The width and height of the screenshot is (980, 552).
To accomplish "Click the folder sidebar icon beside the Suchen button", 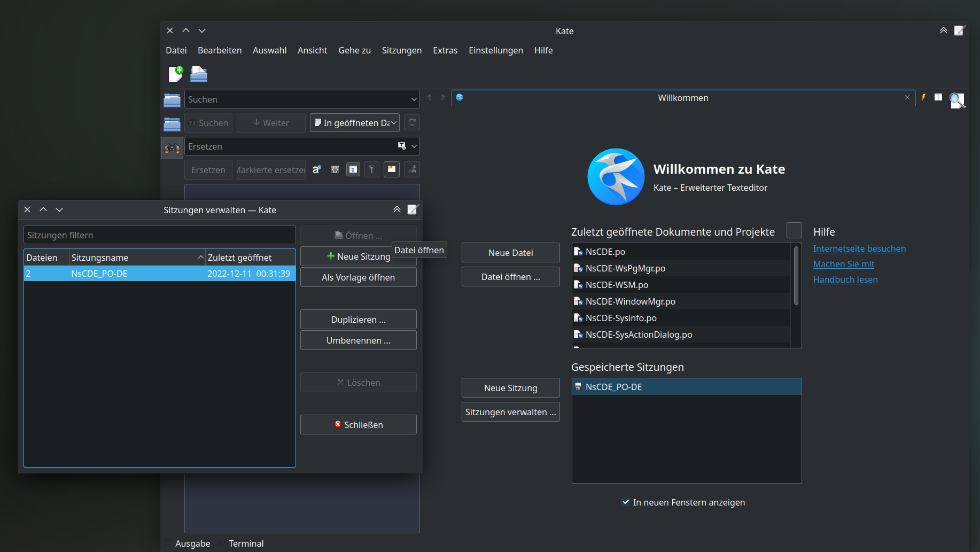I will 172,123.
